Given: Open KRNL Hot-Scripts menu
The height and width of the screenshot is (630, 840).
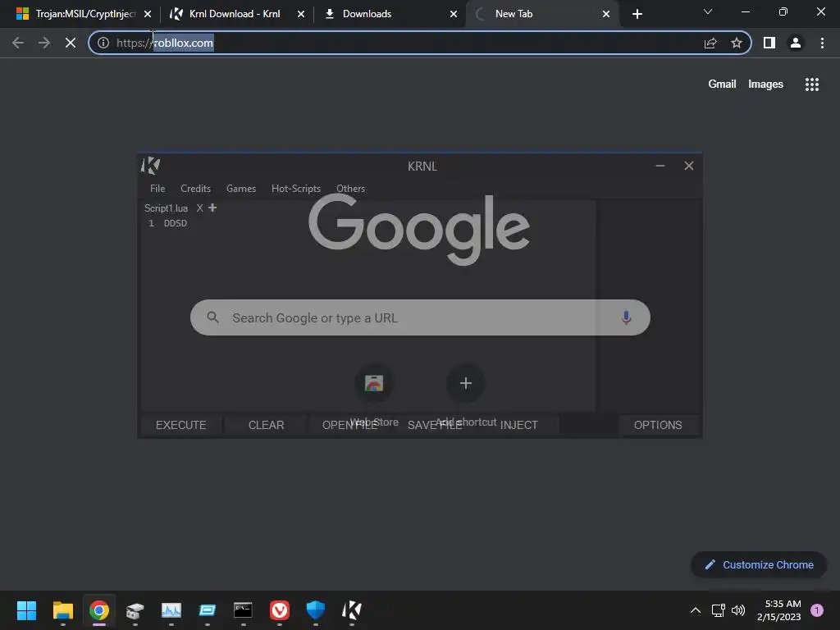Looking at the screenshot, I should tap(295, 189).
